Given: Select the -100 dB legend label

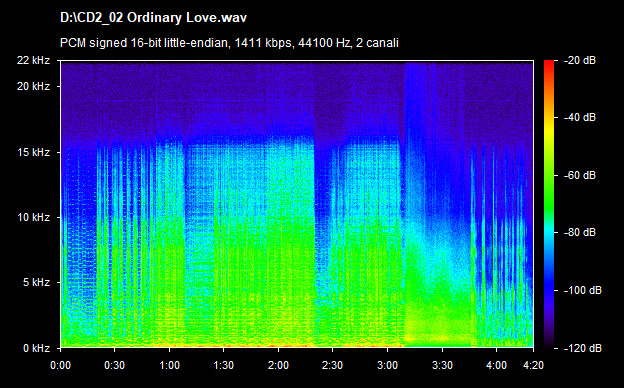Looking at the screenshot, I should point(583,290).
